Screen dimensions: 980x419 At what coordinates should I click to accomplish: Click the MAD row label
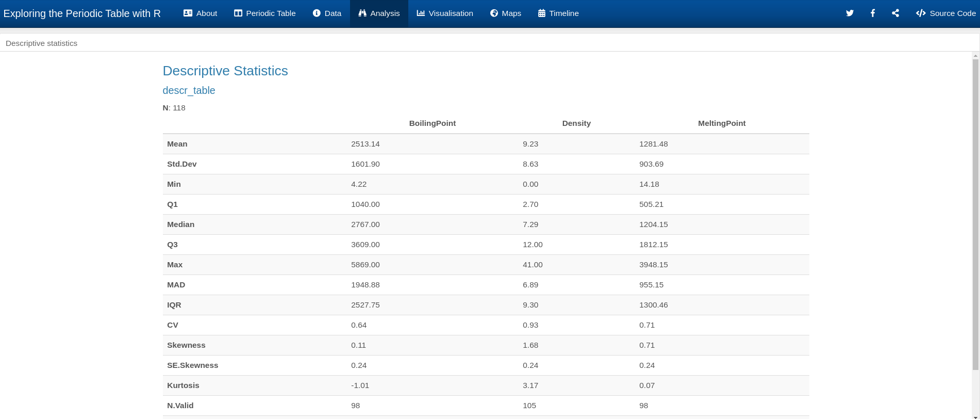pyautogui.click(x=176, y=285)
